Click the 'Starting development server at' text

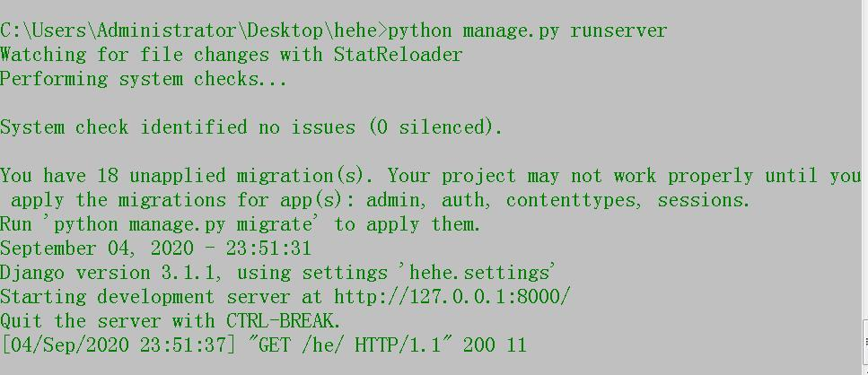point(161,296)
